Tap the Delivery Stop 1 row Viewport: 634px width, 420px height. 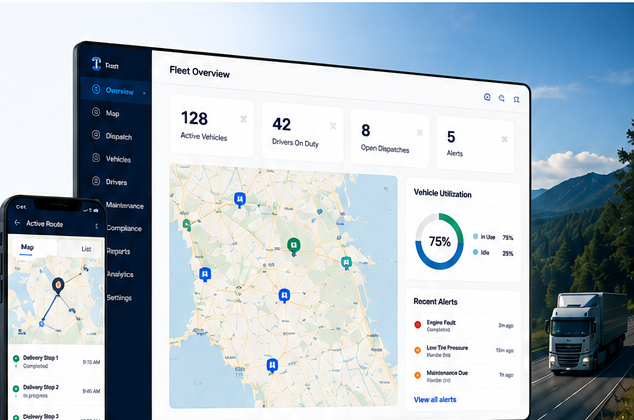point(56,361)
